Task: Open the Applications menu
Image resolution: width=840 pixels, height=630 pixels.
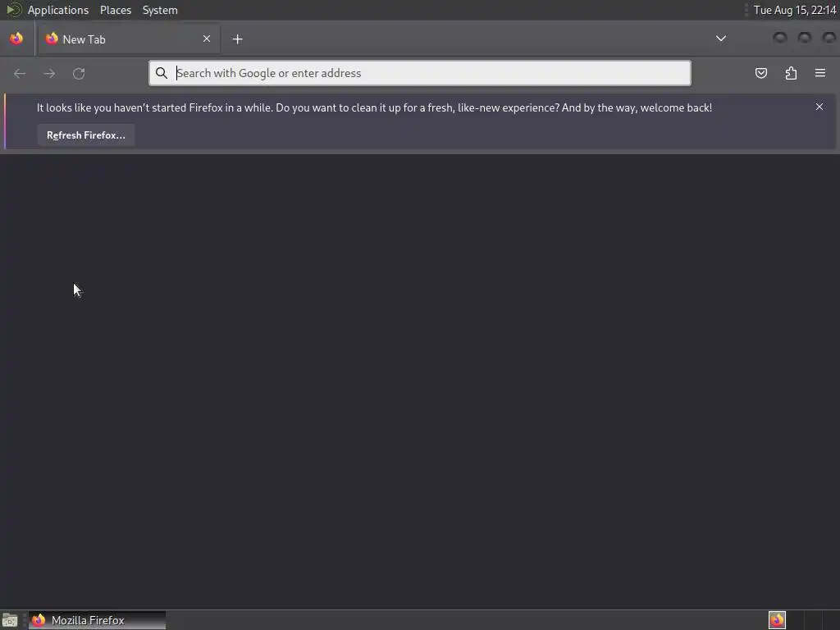Action: (58, 10)
